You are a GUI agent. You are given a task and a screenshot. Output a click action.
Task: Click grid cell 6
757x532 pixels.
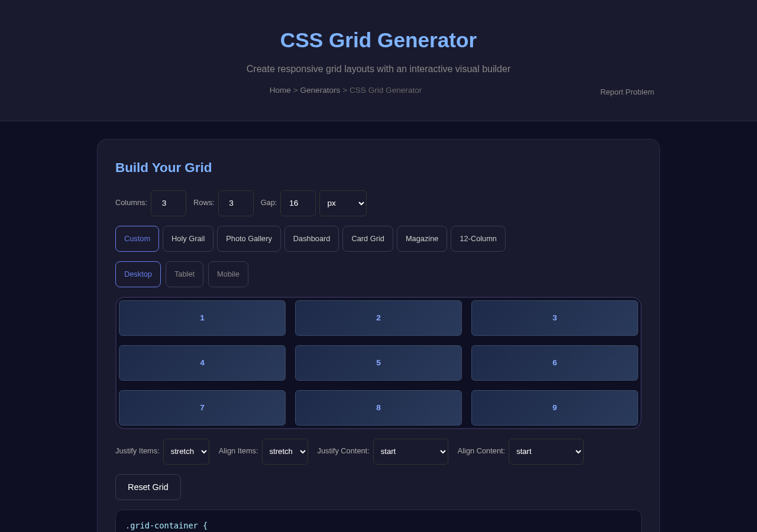[x=555, y=363]
